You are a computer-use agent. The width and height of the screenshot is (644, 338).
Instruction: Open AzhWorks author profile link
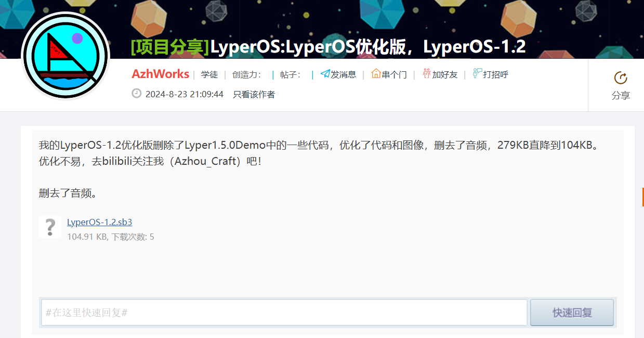coord(161,74)
